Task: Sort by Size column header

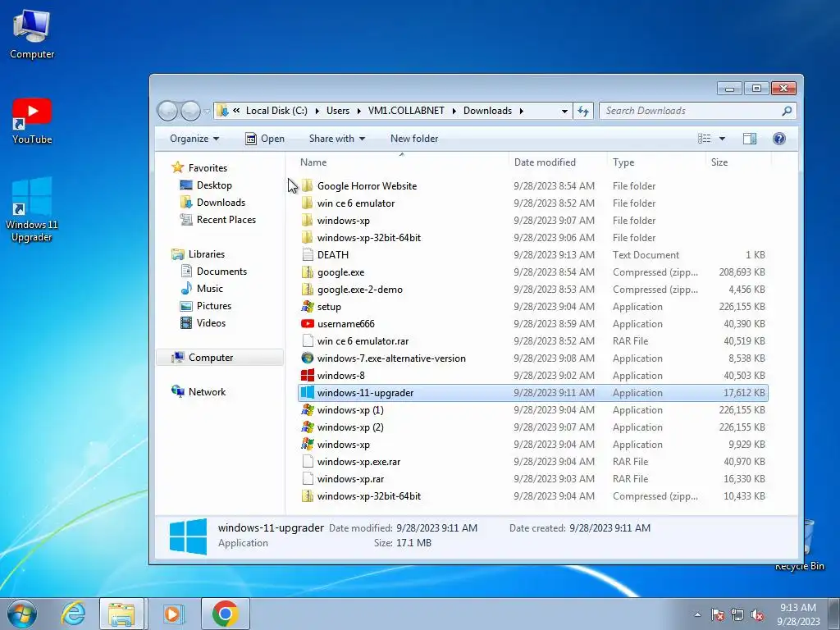Action: (x=738, y=162)
